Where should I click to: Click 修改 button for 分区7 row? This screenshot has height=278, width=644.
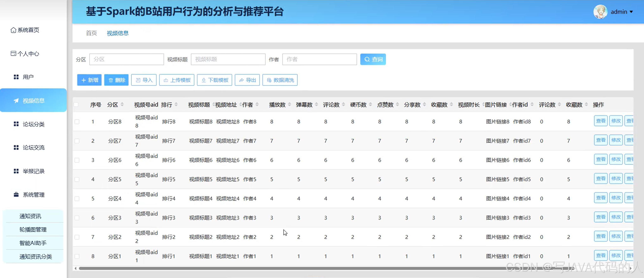(x=616, y=140)
